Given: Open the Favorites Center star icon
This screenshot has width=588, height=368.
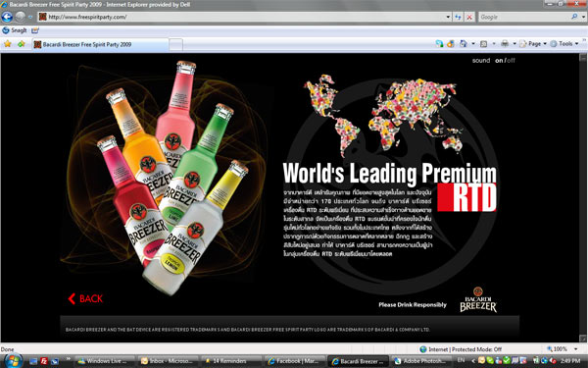Looking at the screenshot, I should 8,44.
